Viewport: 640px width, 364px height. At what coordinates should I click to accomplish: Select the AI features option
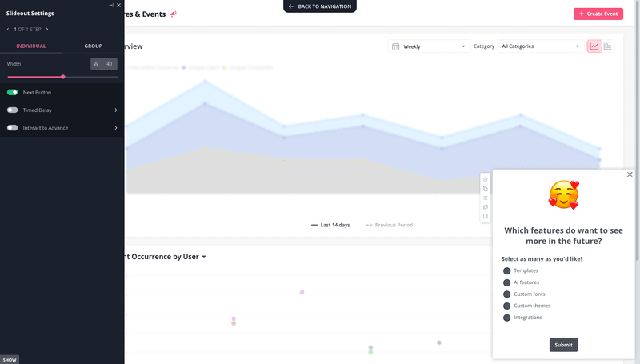pos(506,282)
